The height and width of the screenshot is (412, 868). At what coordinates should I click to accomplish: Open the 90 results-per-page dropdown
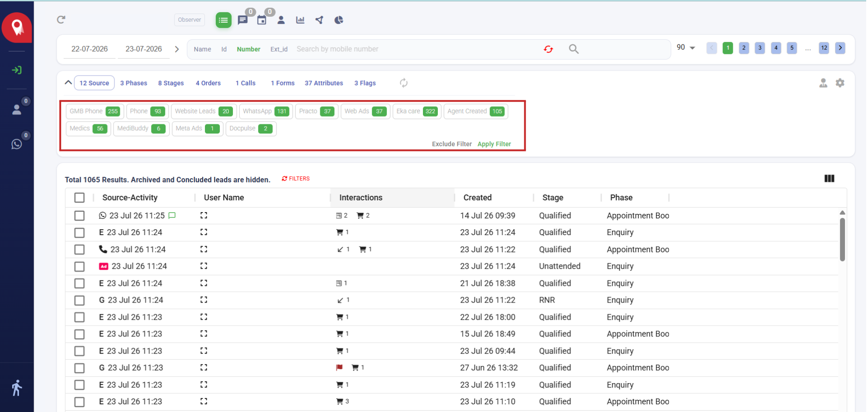(686, 47)
